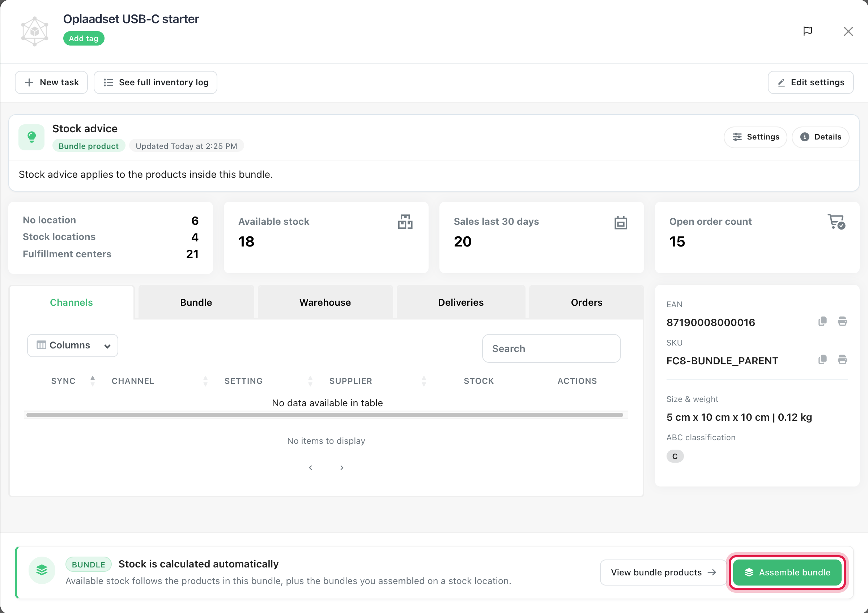Click Assemble bundle button
Viewport: 868px width, 613px height.
pyautogui.click(x=787, y=573)
